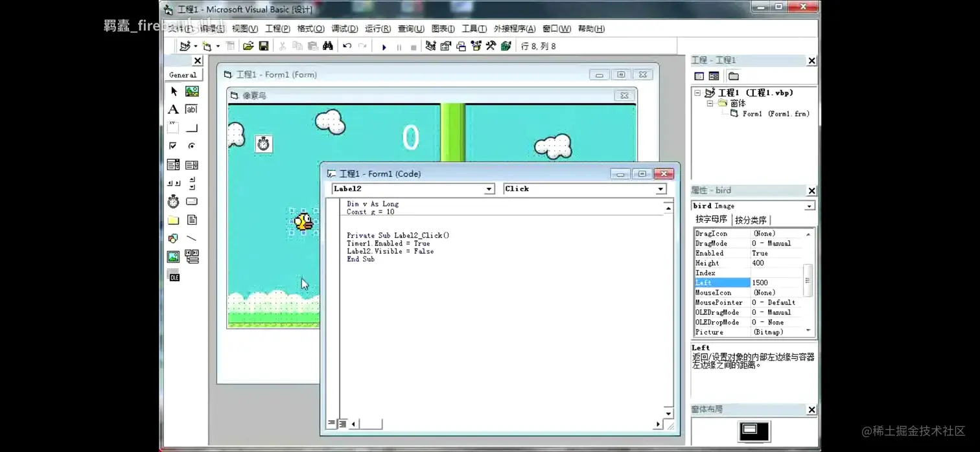This screenshot has width=980, height=452.
Task: Open the 视图(V) menu
Action: (245, 28)
